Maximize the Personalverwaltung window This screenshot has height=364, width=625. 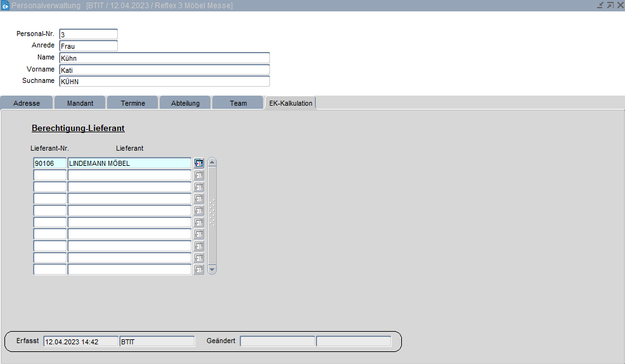point(610,5)
